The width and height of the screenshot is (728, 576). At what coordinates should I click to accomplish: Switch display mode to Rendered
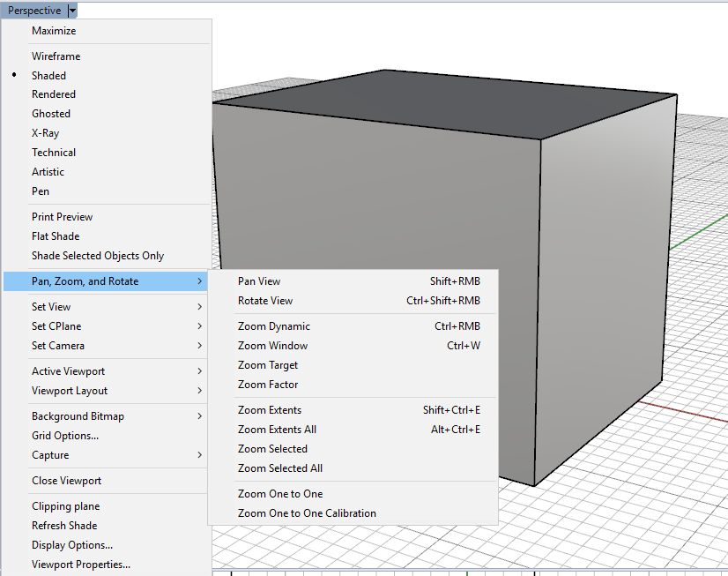coord(107,94)
